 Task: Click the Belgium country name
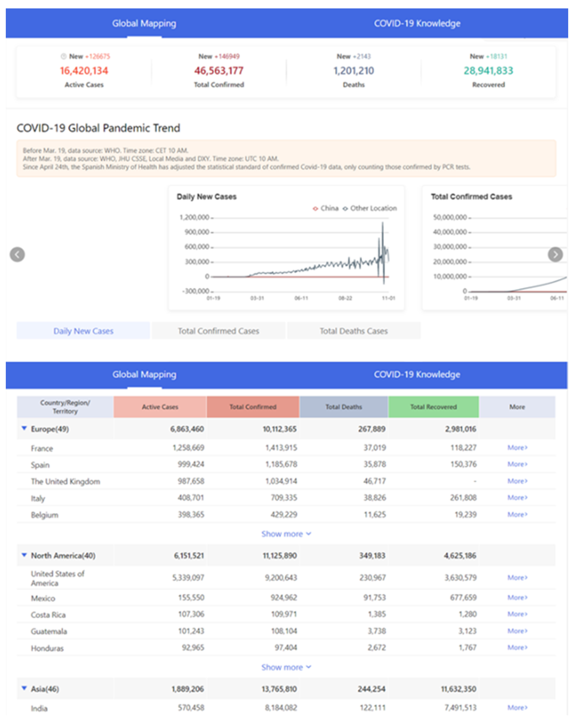(45, 515)
